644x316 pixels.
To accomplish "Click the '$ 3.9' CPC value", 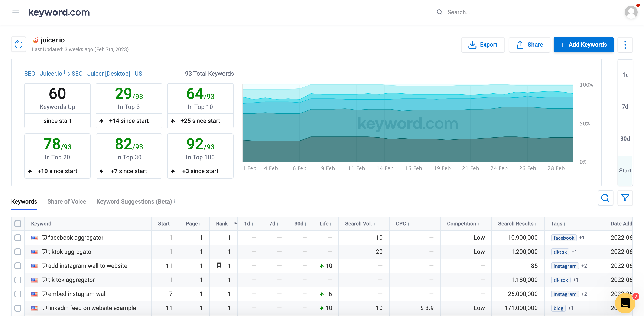I will [x=427, y=308].
